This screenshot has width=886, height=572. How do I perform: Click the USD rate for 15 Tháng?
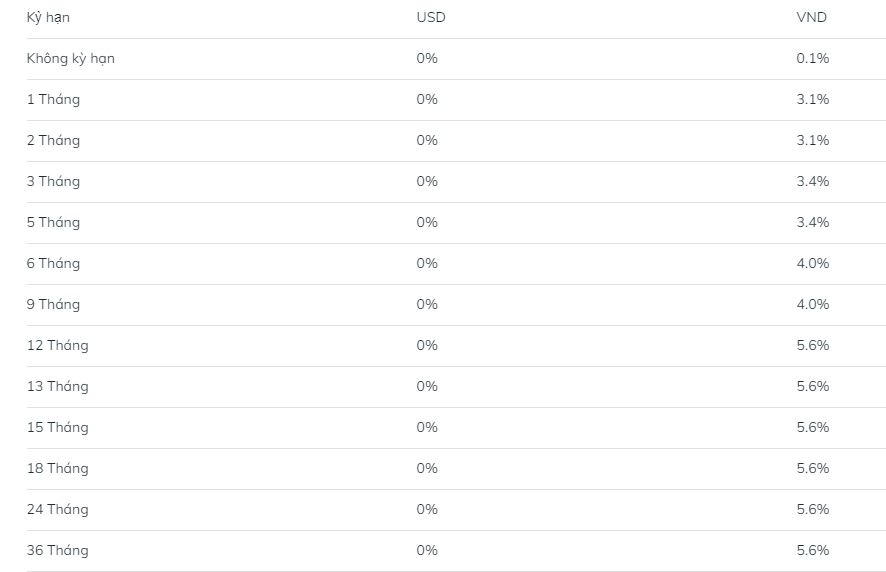click(x=427, y=428)
